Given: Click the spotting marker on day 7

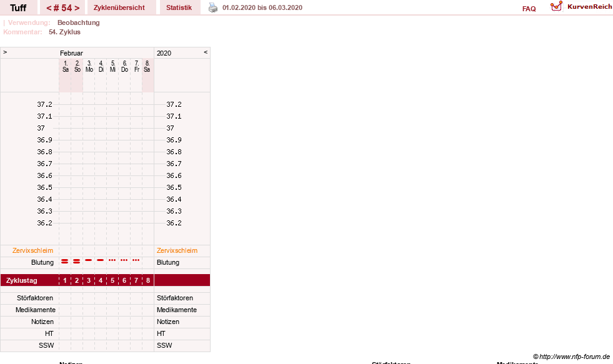Looking at the screenshot, I should pyautogui.click(x=136, y=260).
